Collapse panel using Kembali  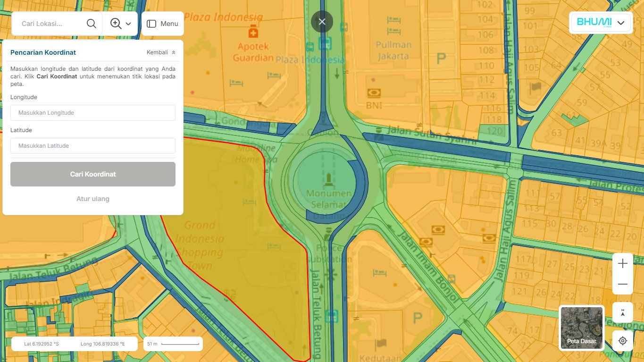coord(161,52)
